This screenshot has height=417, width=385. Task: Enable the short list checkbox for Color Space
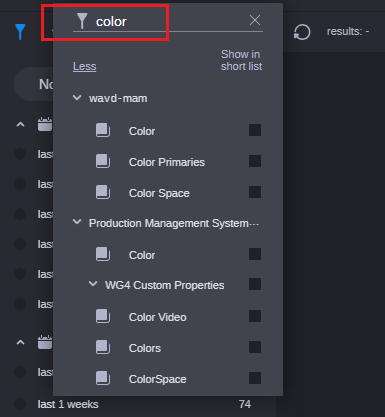coord(255,192)
